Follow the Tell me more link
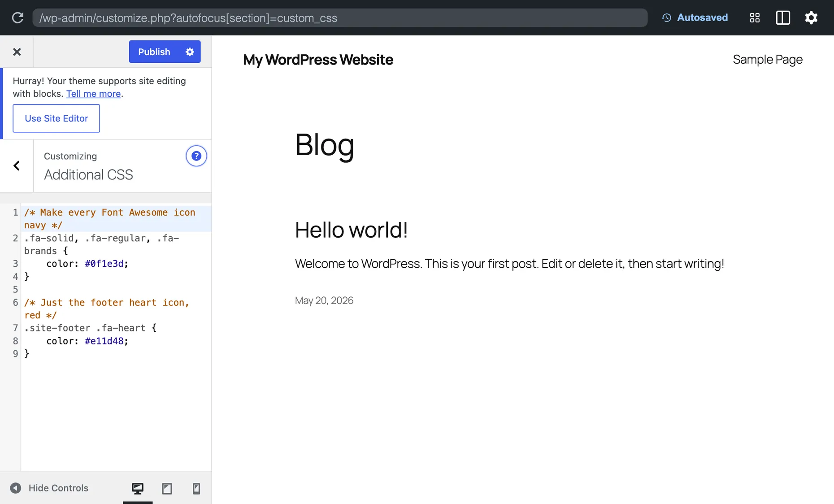This screenshot has height=504, width=834. point(93,94)
